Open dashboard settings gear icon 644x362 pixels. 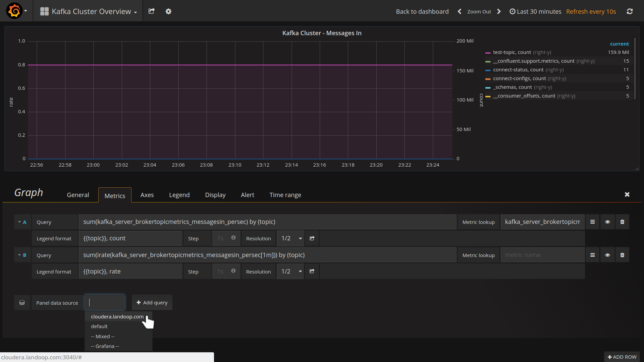pos(168,11)
